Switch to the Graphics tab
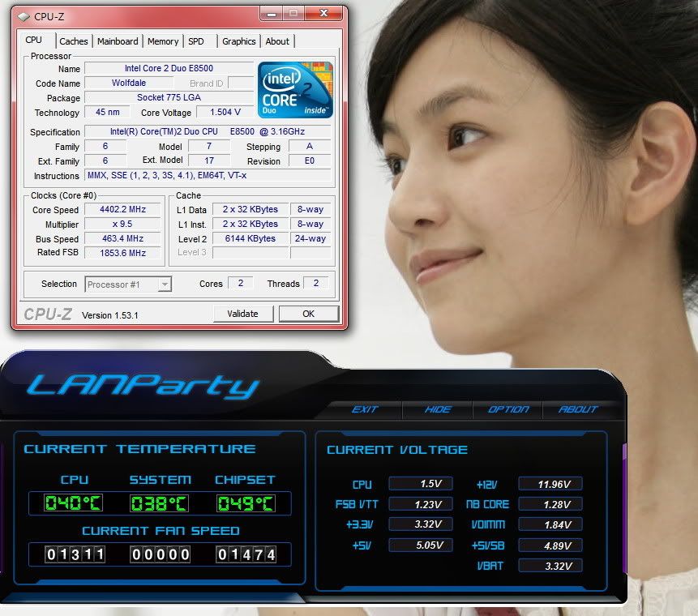 [x=238, y=41]
